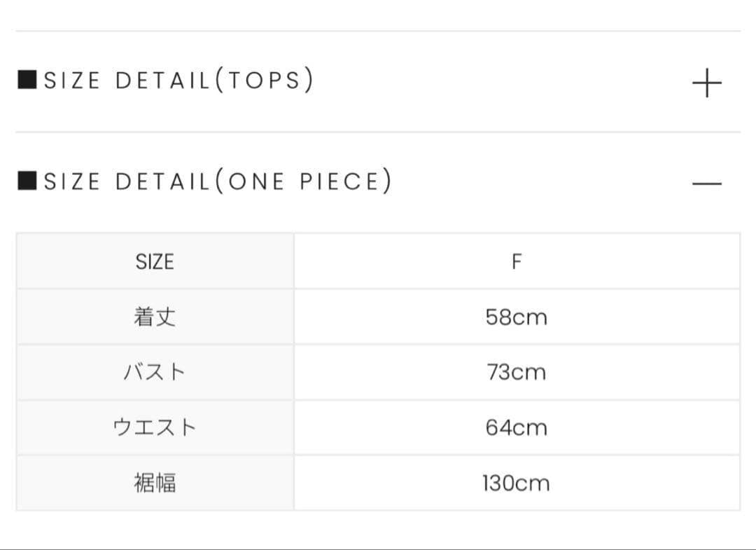Click the 着丈 row label

(x=155, y=317)
